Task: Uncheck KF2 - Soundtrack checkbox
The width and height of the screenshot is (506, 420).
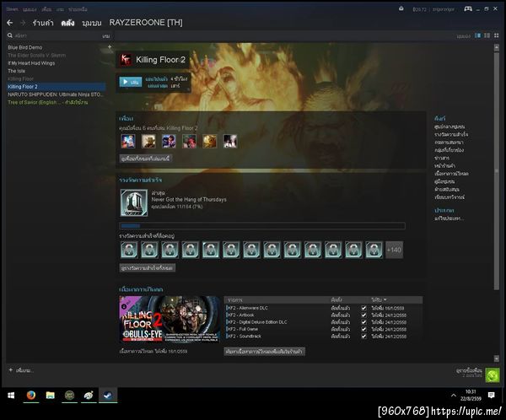Action: [363, 337]
